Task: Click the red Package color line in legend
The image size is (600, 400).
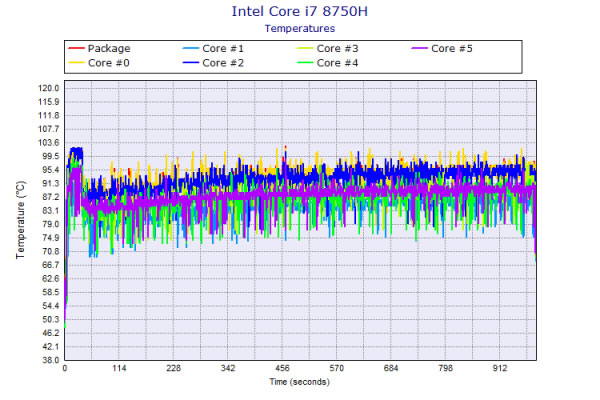Action: 76,49
